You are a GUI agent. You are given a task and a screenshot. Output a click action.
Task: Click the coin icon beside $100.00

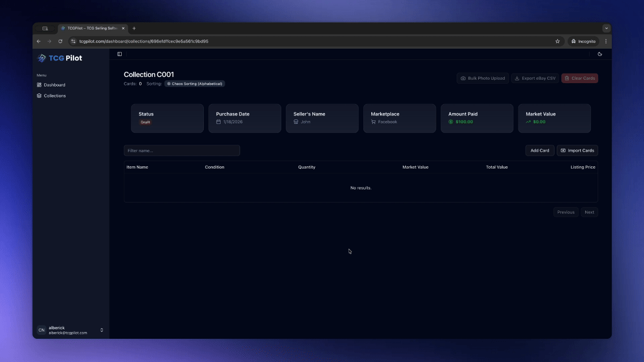pos(450,121)
